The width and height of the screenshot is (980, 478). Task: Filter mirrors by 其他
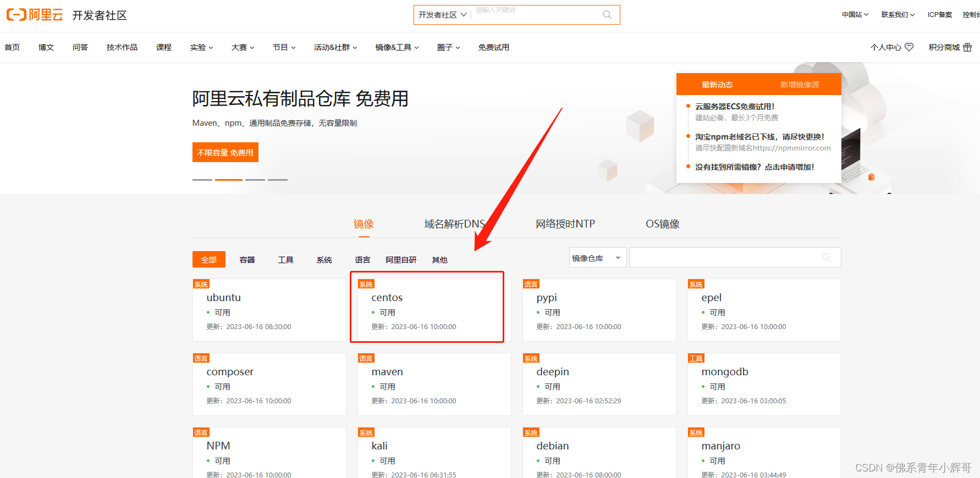click(x=439, y=259)
